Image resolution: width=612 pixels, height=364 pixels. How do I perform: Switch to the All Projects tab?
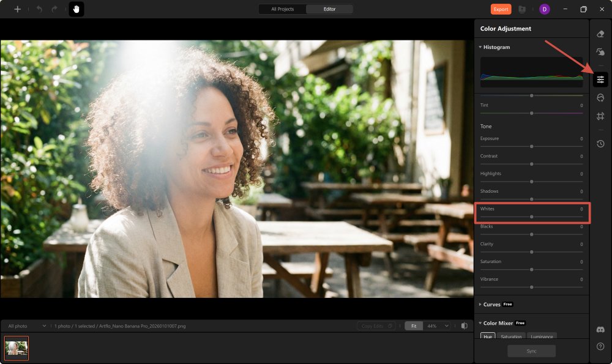click(x=282, y=9)
